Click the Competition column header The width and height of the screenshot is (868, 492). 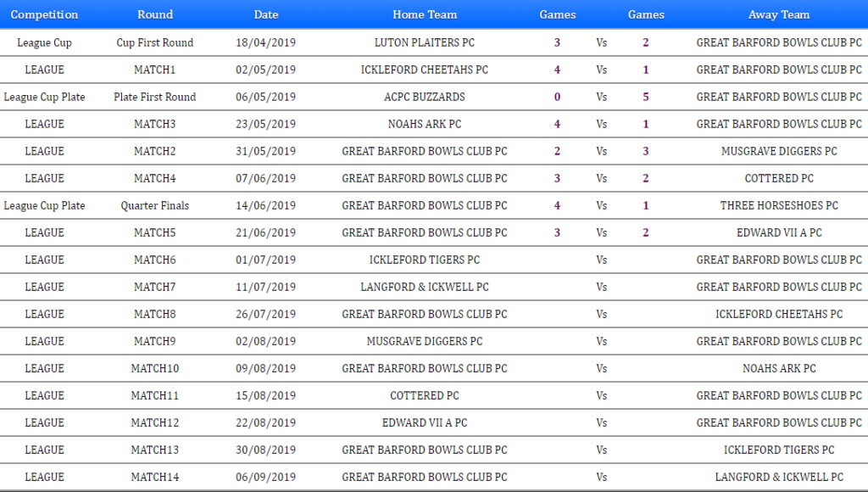pyautogui.click(x=44, y=14)
